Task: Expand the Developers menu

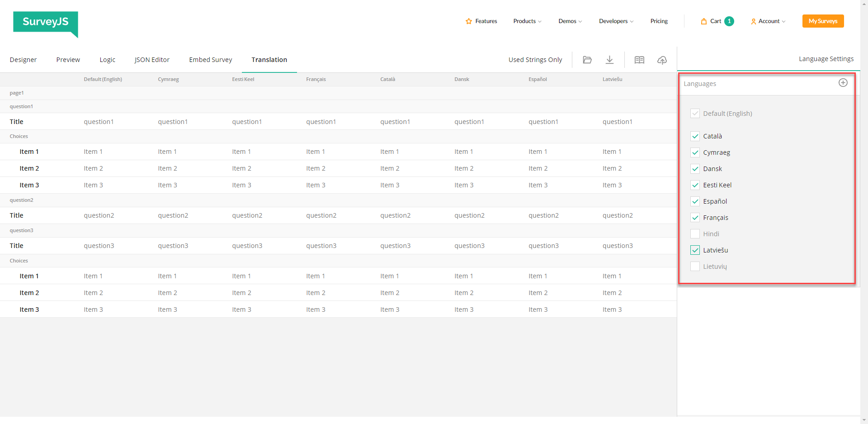Action: click(x=615, y=21)
